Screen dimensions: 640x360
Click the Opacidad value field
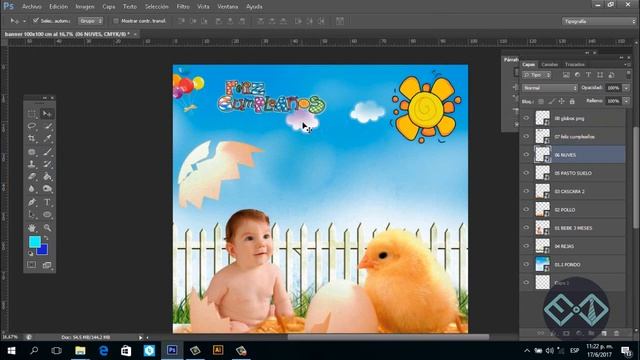[x=613, y=88]
